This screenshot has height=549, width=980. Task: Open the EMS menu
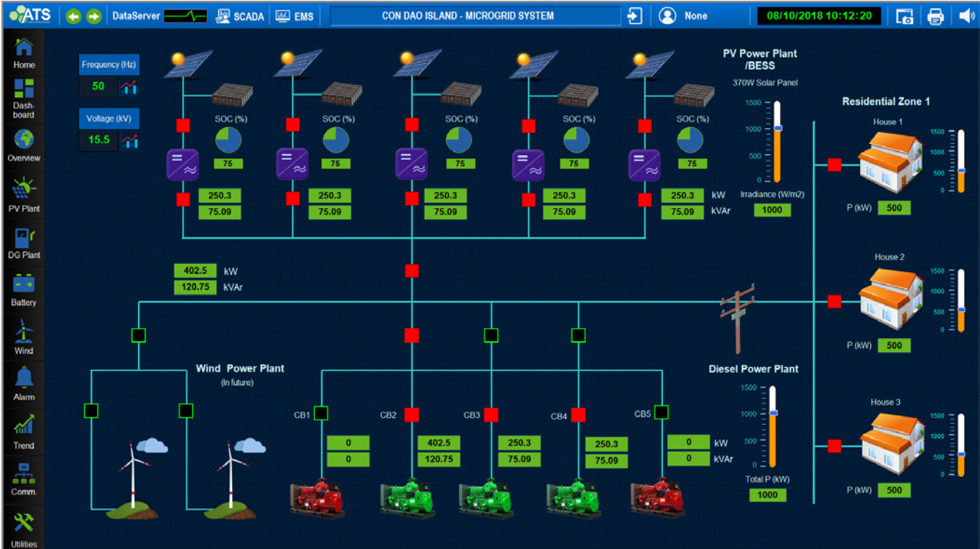click(295, 16)
